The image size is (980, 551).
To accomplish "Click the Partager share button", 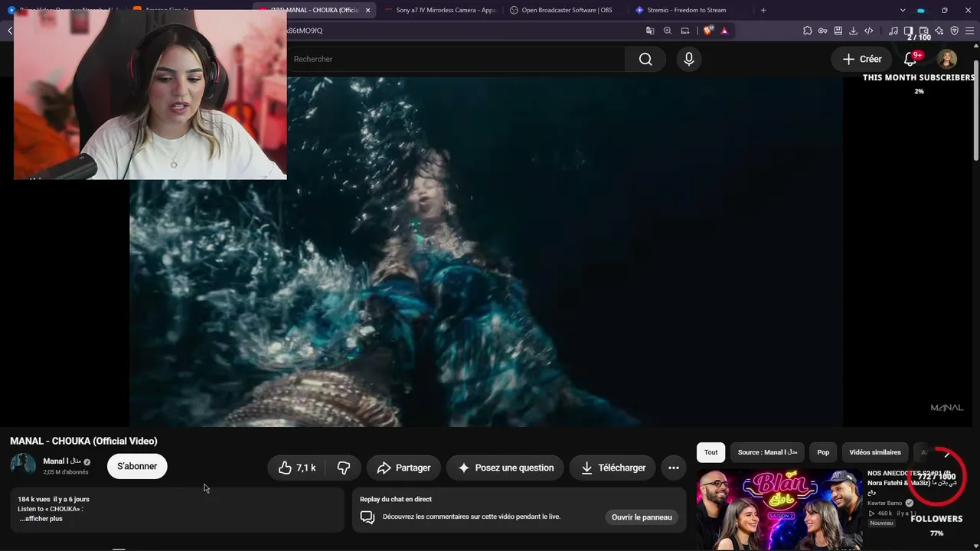I will [403, 468].
